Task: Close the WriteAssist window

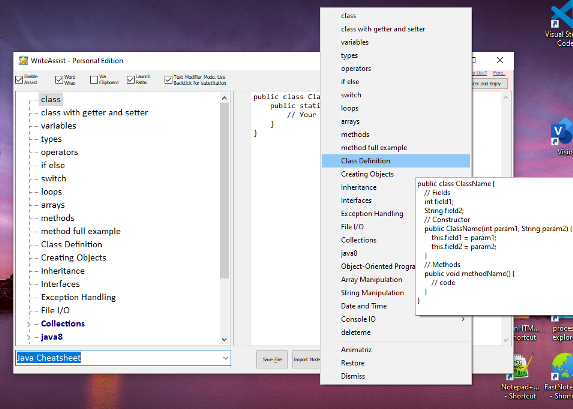Action: coord(500,60)
